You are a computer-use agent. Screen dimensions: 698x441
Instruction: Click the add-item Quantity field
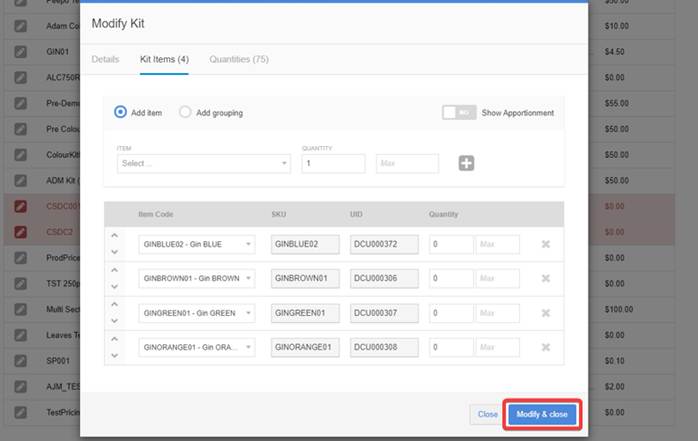[333, 163]
